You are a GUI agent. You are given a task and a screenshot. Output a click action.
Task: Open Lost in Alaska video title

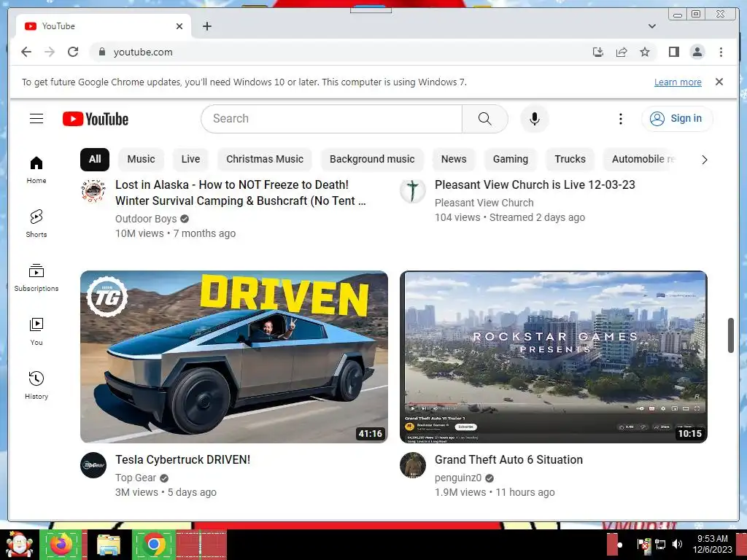(x=241, y=192)
